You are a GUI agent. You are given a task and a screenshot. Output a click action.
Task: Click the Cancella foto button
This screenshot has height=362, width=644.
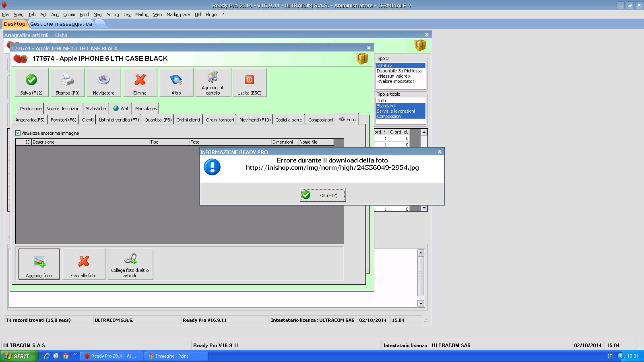coord(84,264)
